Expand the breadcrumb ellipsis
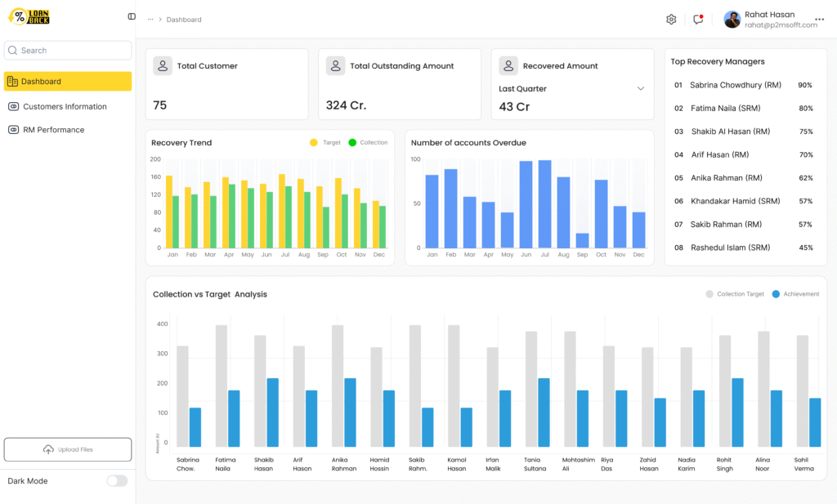Image resolution: width=837 pixels, height=504 pixels. [x=150, y=20]
